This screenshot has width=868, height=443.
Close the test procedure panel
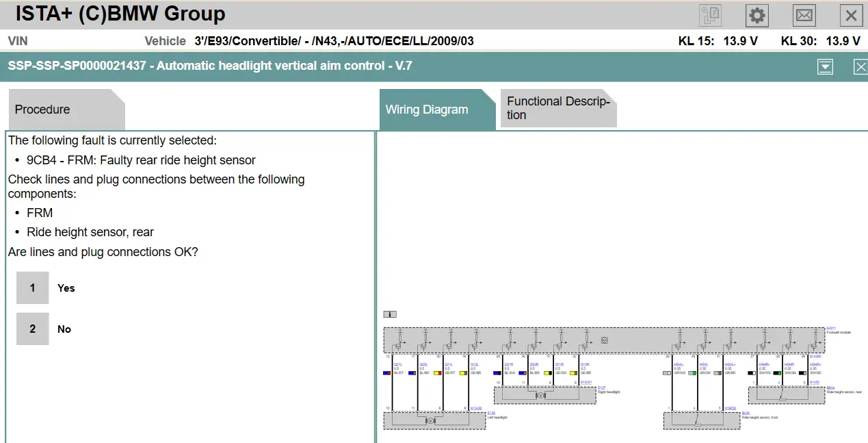click(x=860, y=66)
